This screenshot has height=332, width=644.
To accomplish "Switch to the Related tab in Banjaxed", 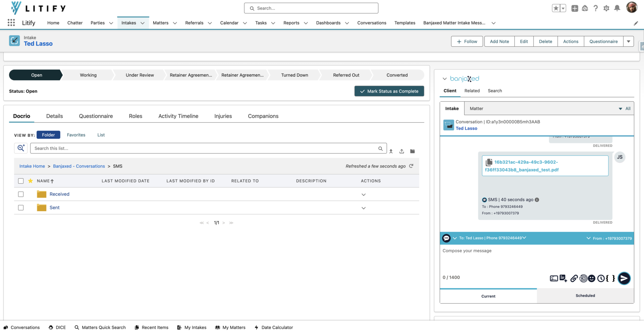I will point(472,91).
